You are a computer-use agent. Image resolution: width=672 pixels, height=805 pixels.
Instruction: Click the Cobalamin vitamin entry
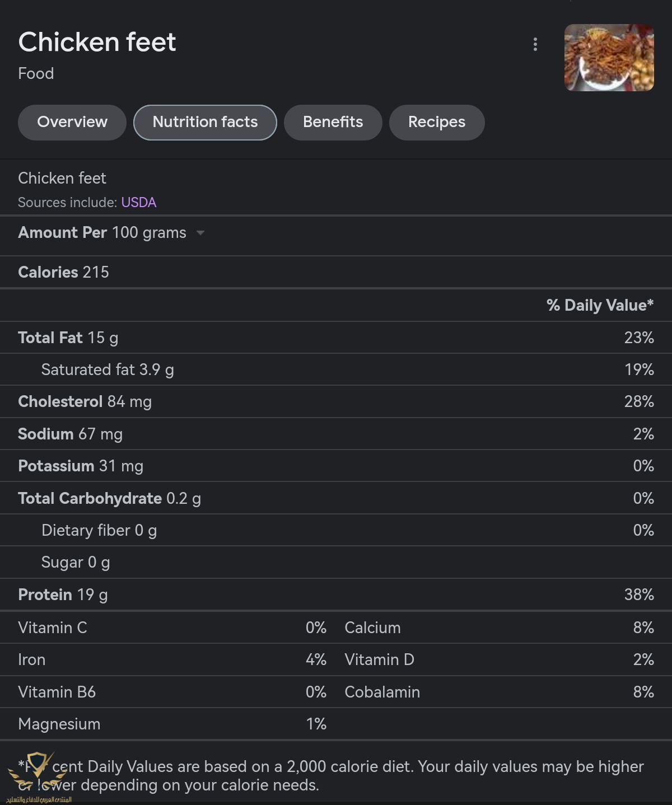(x=499, y=692)
